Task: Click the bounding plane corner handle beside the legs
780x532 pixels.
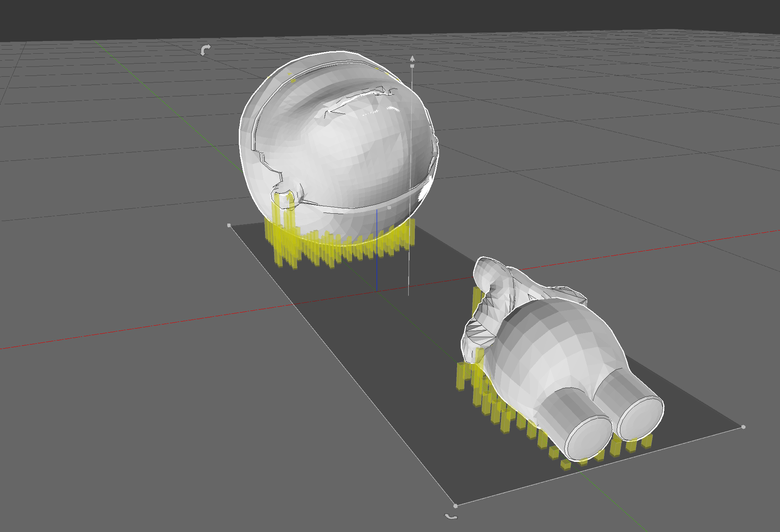Action: point(743,427)
